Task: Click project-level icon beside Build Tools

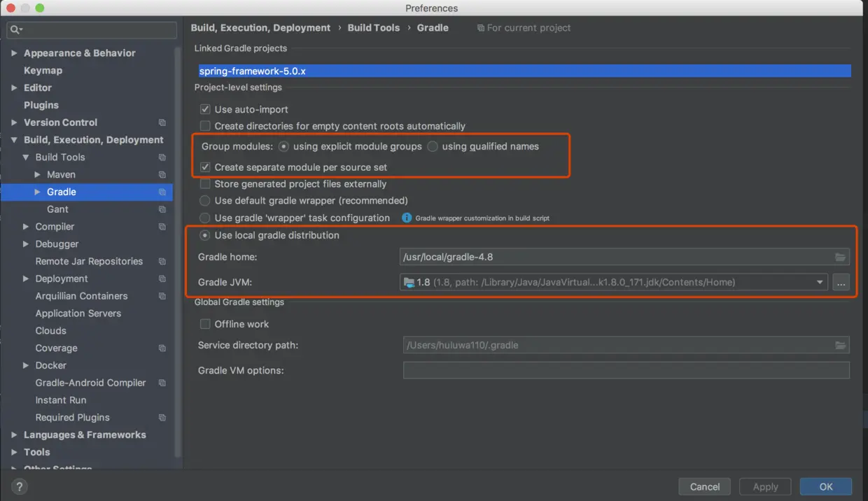Action: pos(162,157)
